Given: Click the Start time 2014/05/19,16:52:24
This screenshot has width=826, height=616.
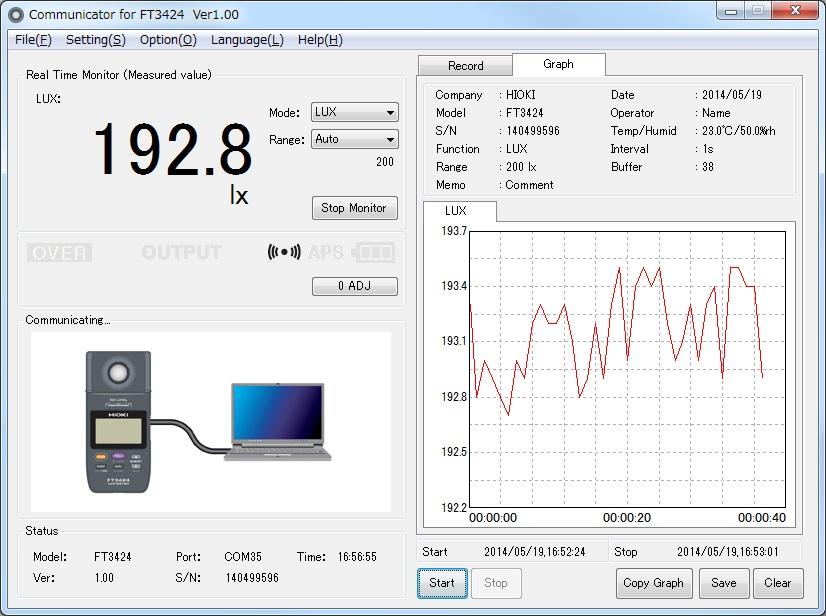Looking at the screenshot, I should click(x=535, y=552).
